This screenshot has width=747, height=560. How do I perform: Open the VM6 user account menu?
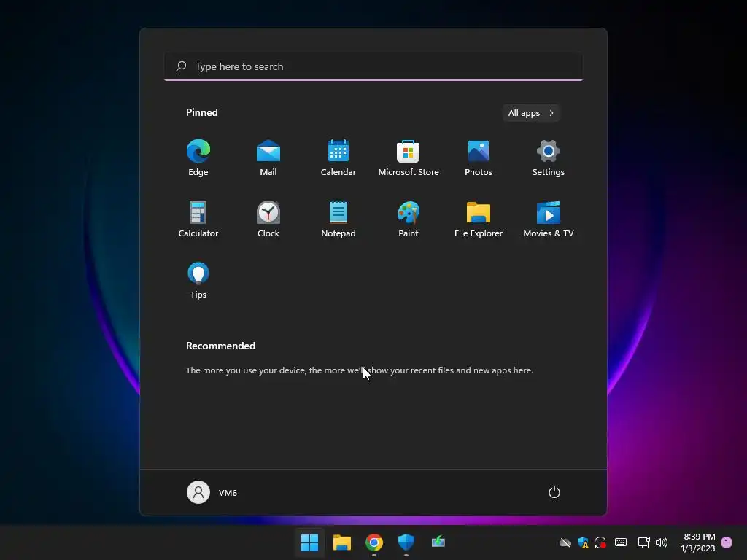[x=212, y=492]
